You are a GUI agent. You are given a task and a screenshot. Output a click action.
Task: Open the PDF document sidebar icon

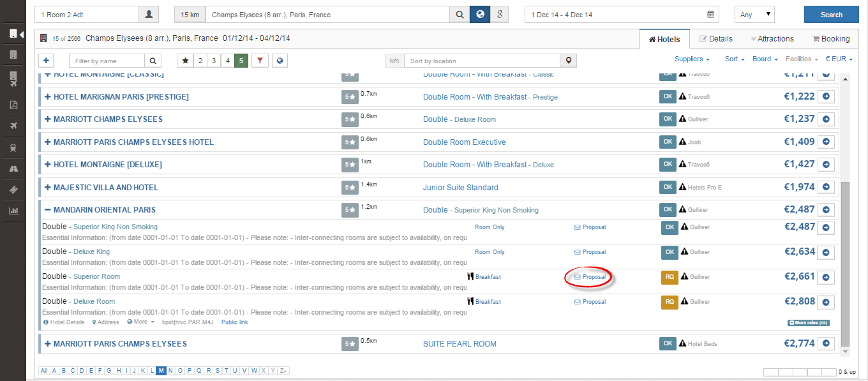(x=13, y=105)
